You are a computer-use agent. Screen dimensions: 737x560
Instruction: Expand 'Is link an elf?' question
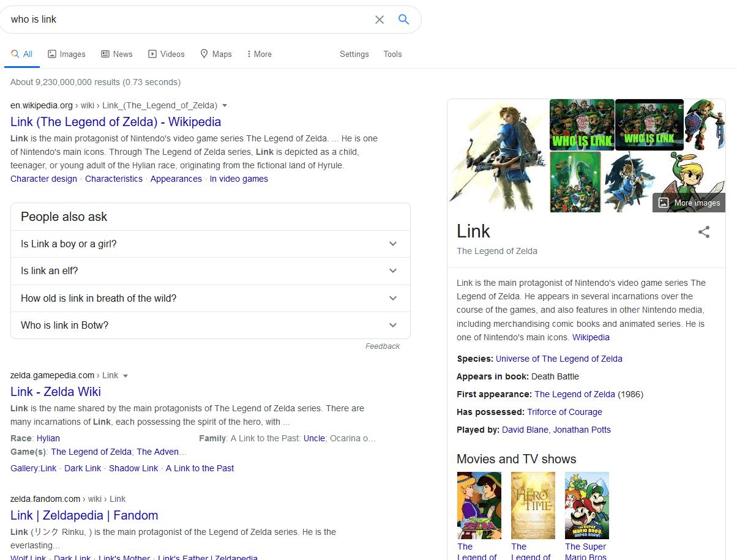(211, 271)
